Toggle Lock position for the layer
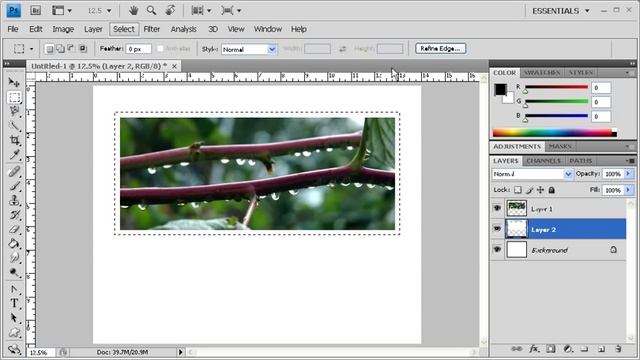Screen dimensions: 640x360 pos(540,190)
